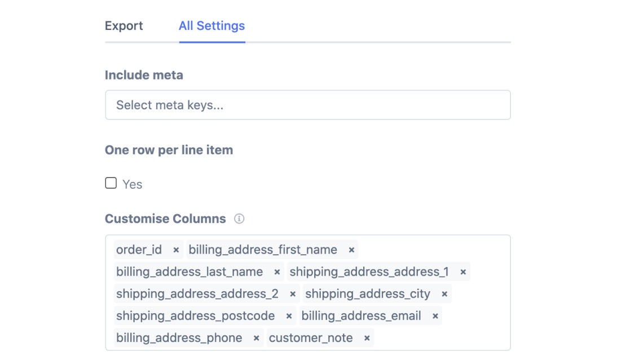The height and width of the screenshot is (364, 617).
Task: Open the Select meta keys dropdown
Action: pyautogui.click(x=307, y=105)
